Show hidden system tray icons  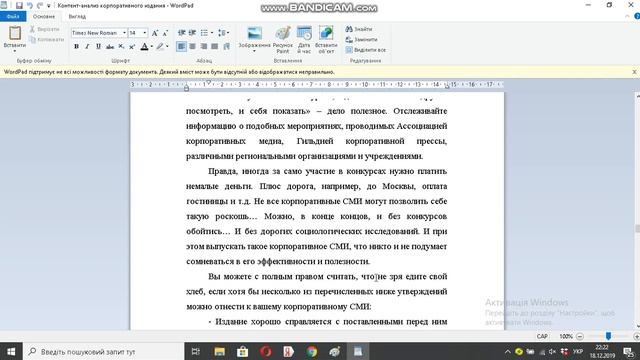(507, 351)
